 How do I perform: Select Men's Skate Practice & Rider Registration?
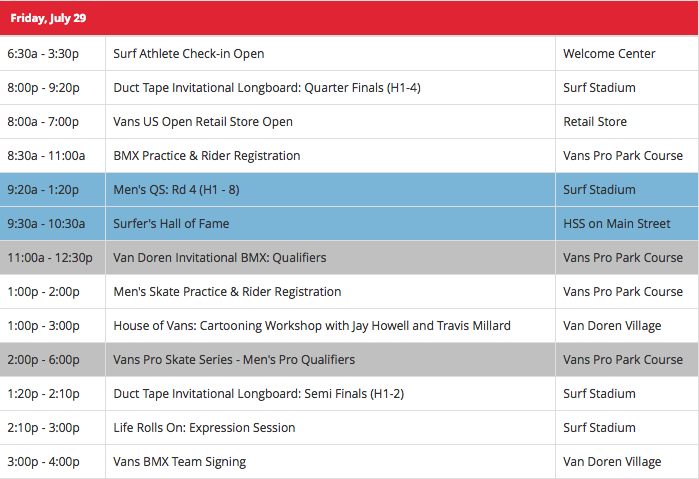[x=227, y=292]
